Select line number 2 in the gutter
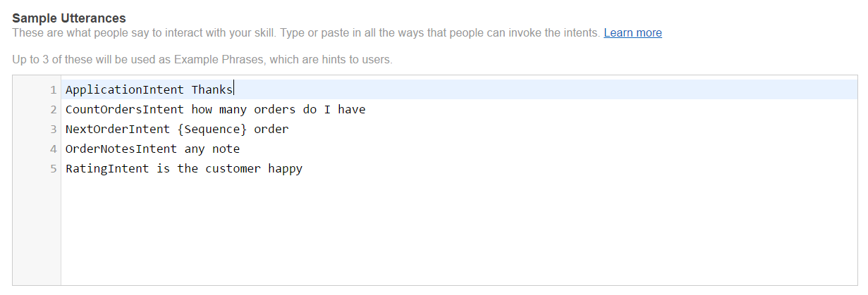The width and height of the screenshot is (868, 295). point(53,110)
